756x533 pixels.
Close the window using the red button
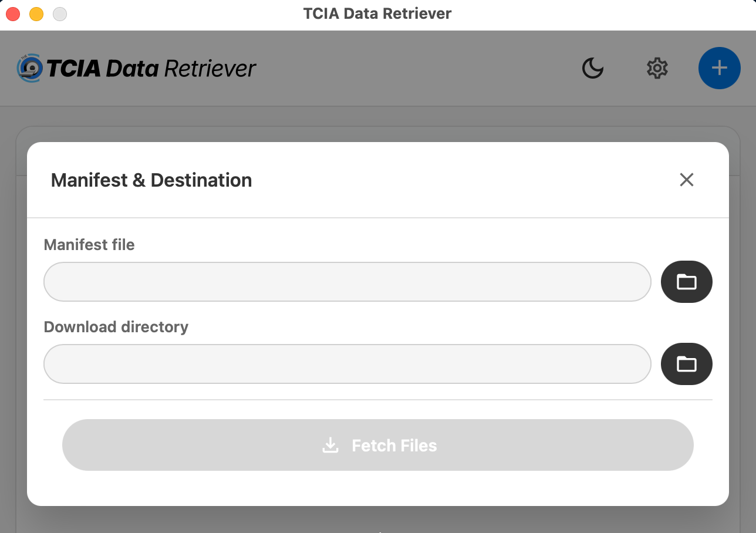coord(13,14)
